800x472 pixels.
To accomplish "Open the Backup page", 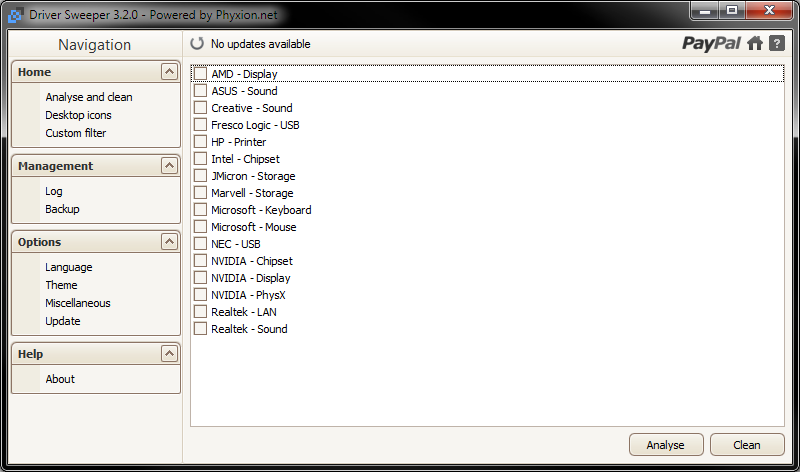I will click(62, 209).
